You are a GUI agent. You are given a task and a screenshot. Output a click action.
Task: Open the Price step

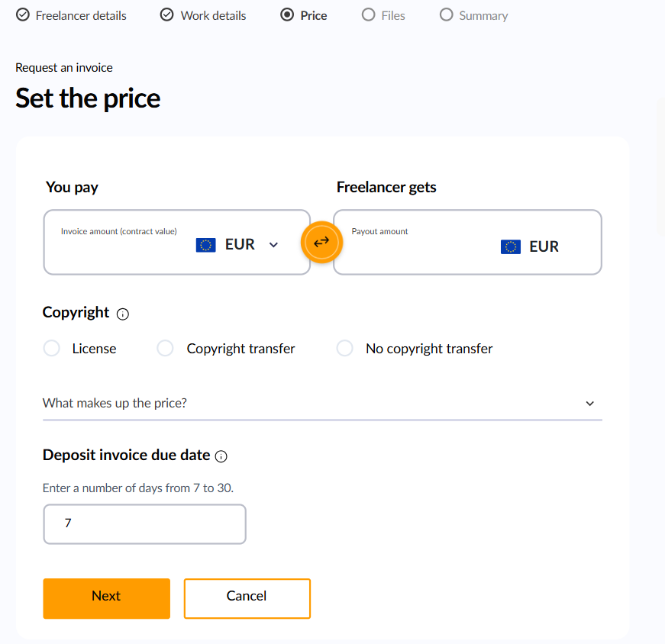pyautogui.click(x=304, y=15)
